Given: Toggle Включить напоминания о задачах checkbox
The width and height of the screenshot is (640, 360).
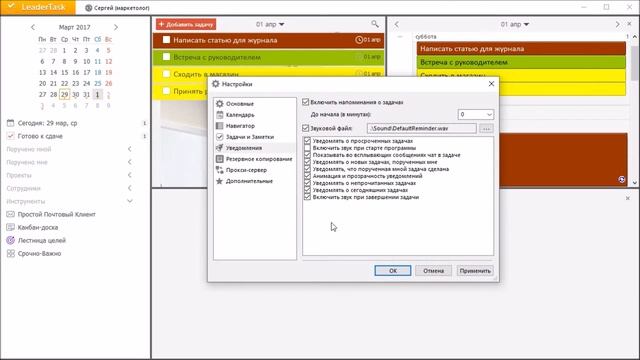Looking at the screenshot, I should pyautogui.click(x=305, y=102).
